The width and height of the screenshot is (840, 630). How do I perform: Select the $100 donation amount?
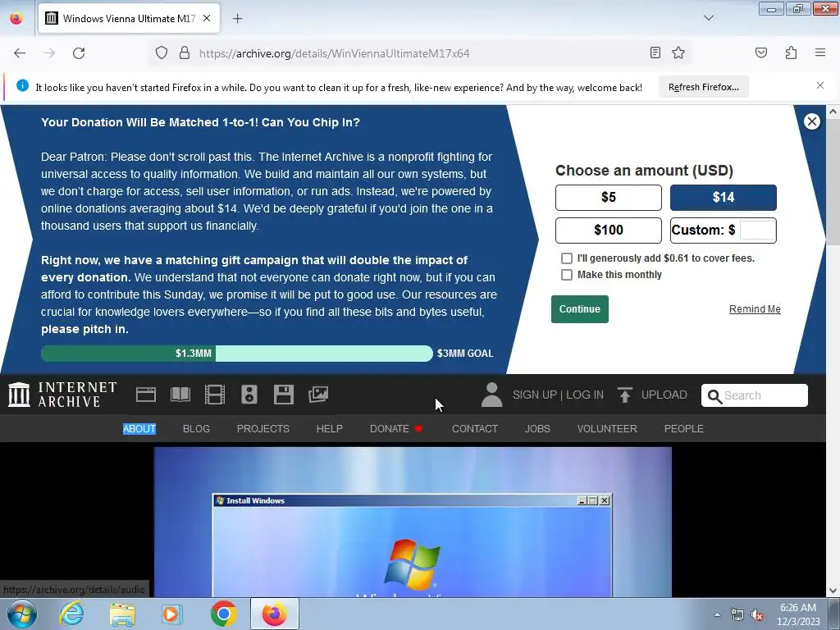[x=608, y=231]
